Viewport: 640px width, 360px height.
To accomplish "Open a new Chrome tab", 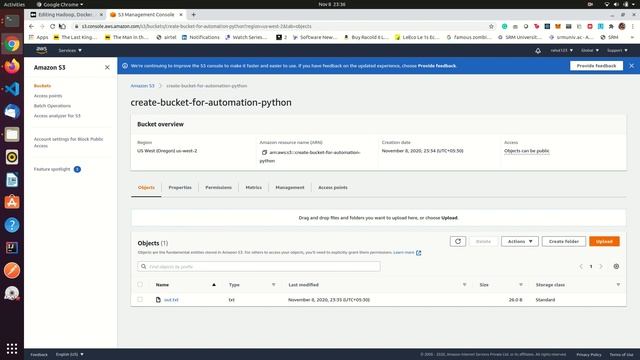I will [x=193, y=15].
